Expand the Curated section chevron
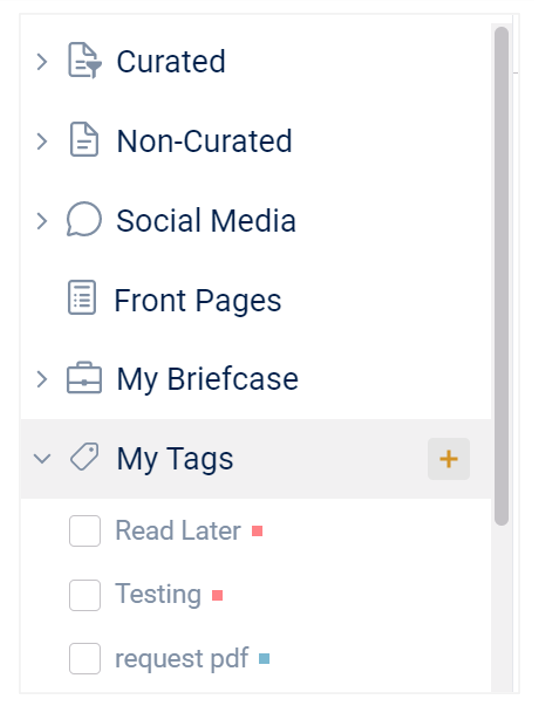 coord(42,62)
